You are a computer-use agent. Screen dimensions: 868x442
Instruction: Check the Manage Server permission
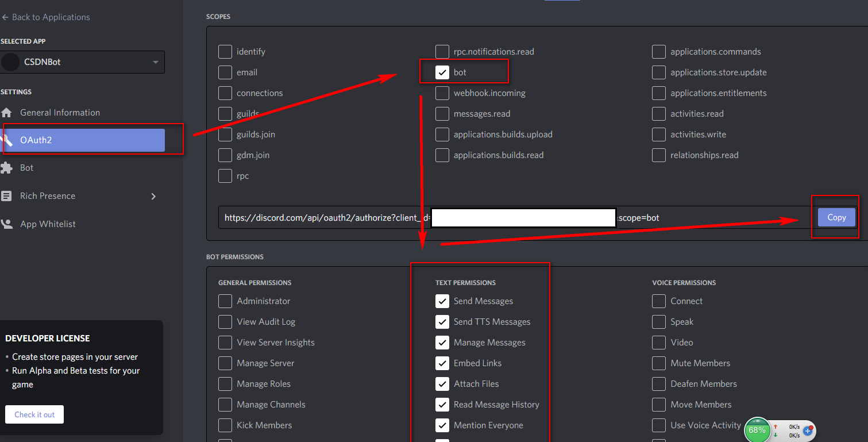pos(225,363)
